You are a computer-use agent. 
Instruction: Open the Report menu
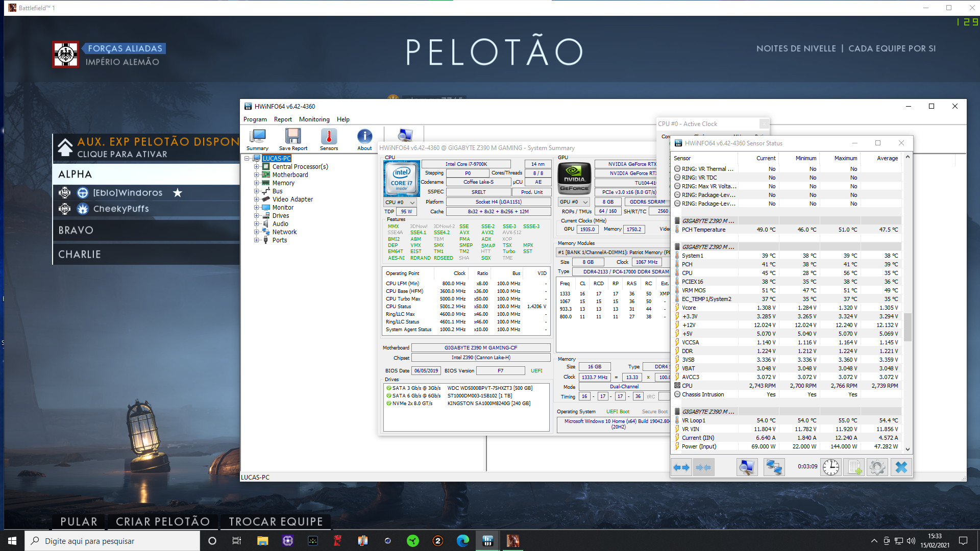coord(283,119)
